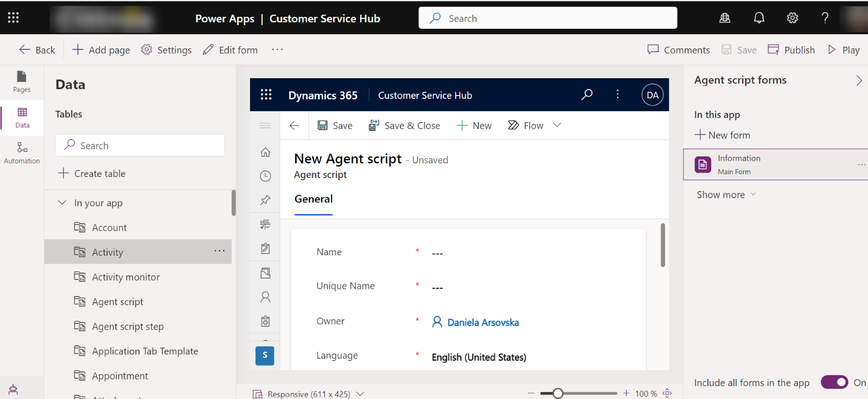
Task: Expand Show more forms
Action: tap(726, 194)
